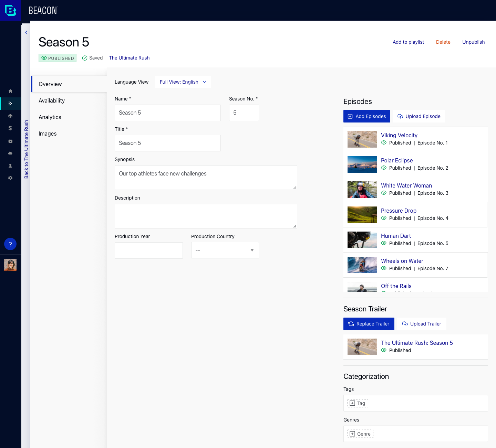Open the Categories layers icon in sidebar
This screenshot has height=448, width=496.
point(10,116)
